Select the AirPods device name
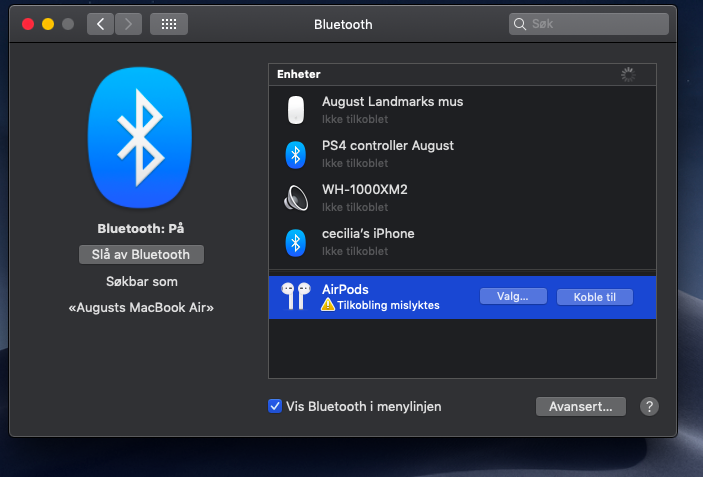 [345, 289]
